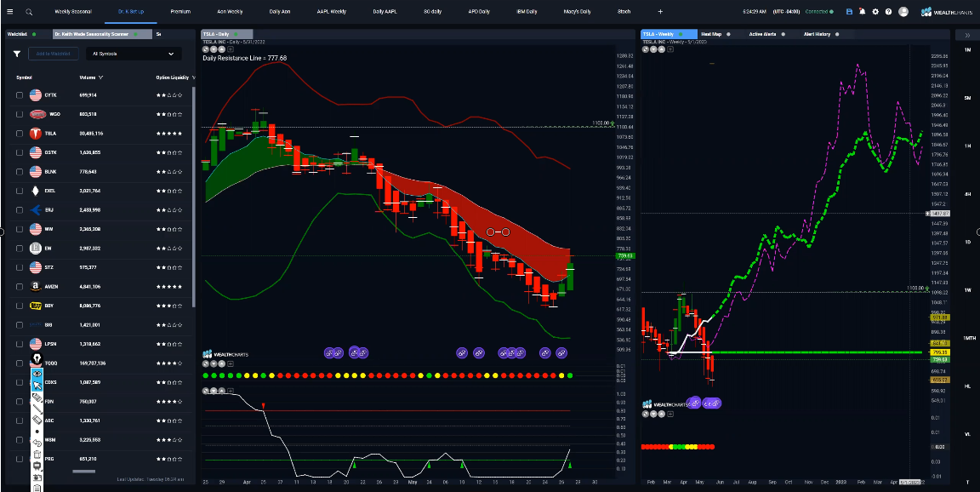Click the scanner vertical scrollbar

[x=193, y=197]
